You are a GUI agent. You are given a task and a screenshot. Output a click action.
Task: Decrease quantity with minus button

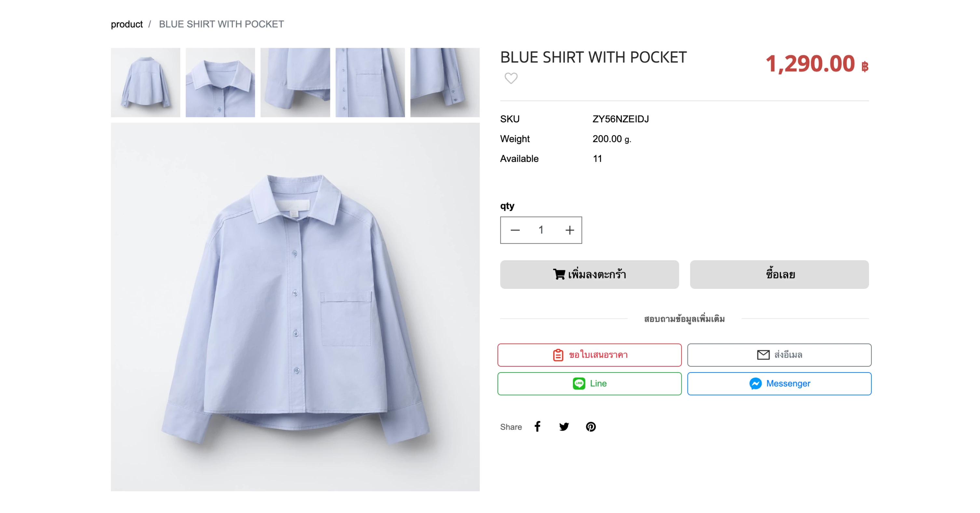pyautogui.click(x=515, y=230)
